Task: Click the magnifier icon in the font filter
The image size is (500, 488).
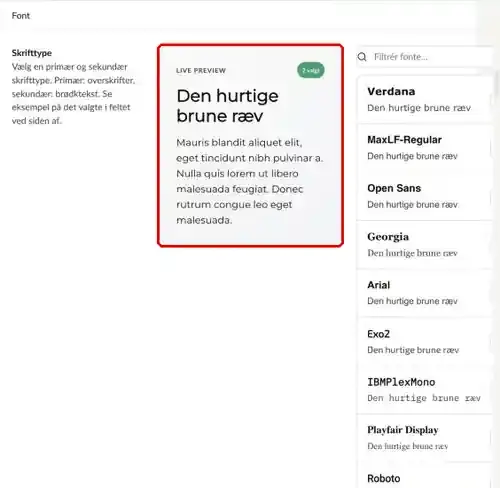Action: 362,57
